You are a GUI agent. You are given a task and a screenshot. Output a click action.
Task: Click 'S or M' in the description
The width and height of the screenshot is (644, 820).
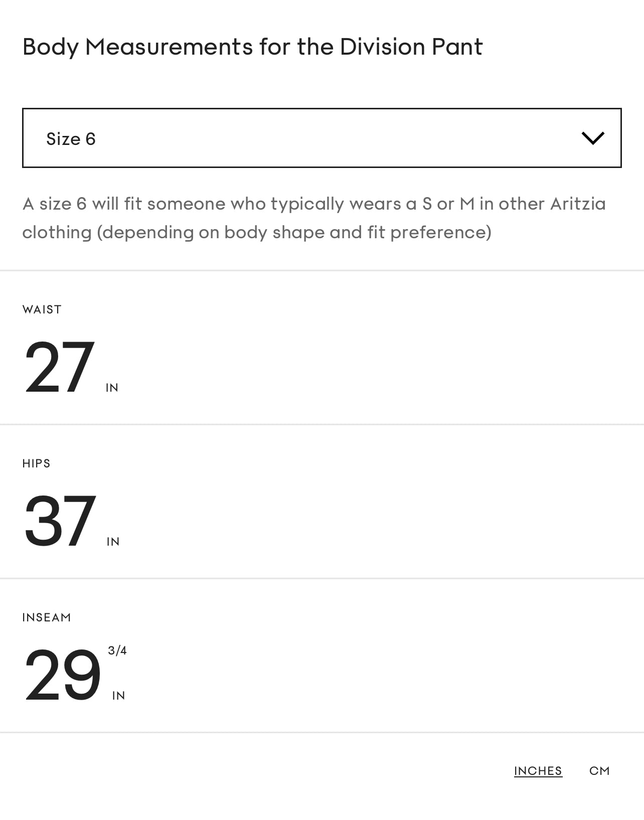pyautogui.click(x=448, y=204)
